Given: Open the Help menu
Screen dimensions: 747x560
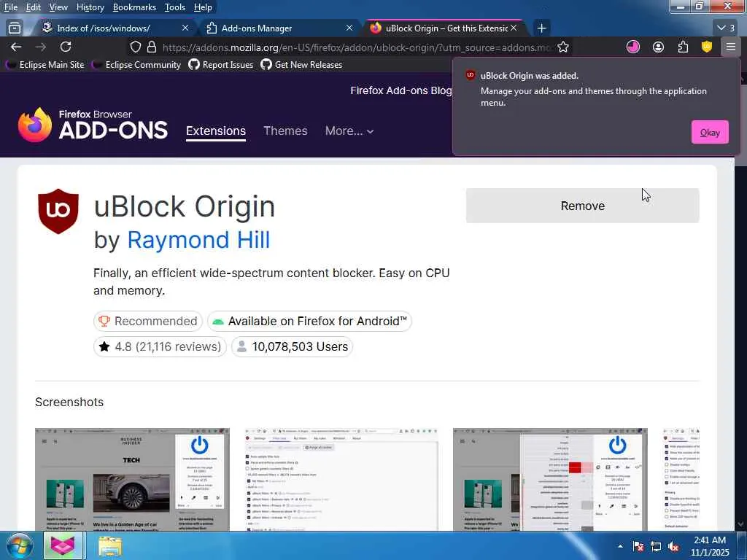Looking at the screenshot, I should click(x=203, y=7).
